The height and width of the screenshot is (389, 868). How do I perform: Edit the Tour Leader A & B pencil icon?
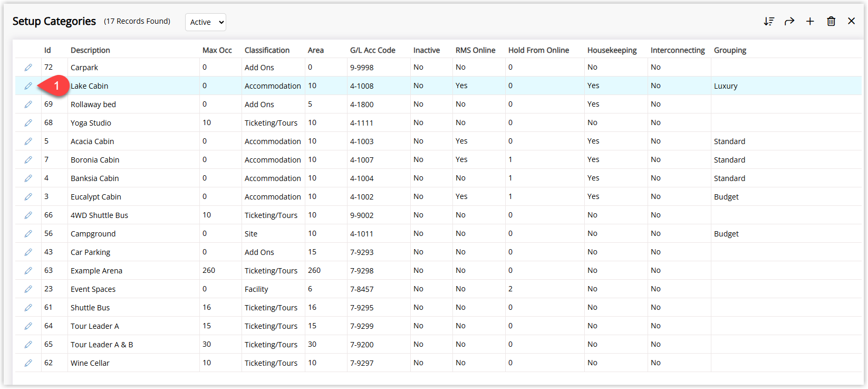tap(28, 345)
